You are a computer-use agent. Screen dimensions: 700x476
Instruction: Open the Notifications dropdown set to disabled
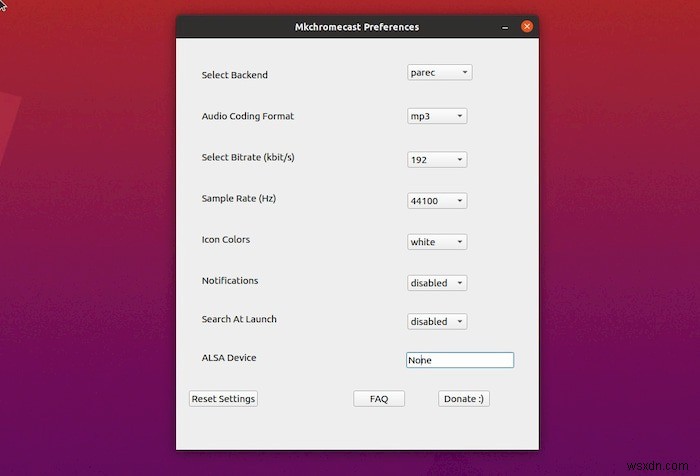(x=437, y=283)
